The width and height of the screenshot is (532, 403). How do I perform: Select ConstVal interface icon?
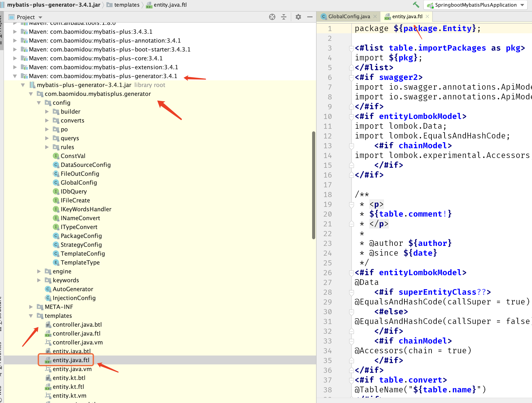(x=56, y=156)
